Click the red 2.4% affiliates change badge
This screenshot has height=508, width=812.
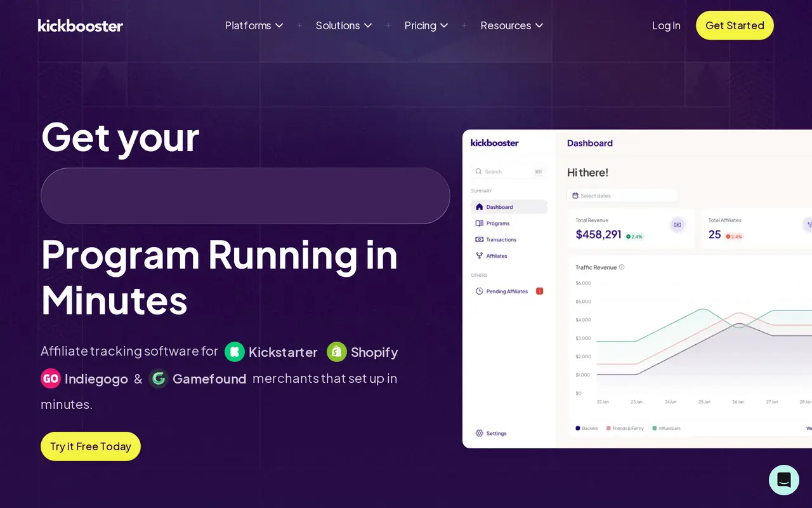734,236
